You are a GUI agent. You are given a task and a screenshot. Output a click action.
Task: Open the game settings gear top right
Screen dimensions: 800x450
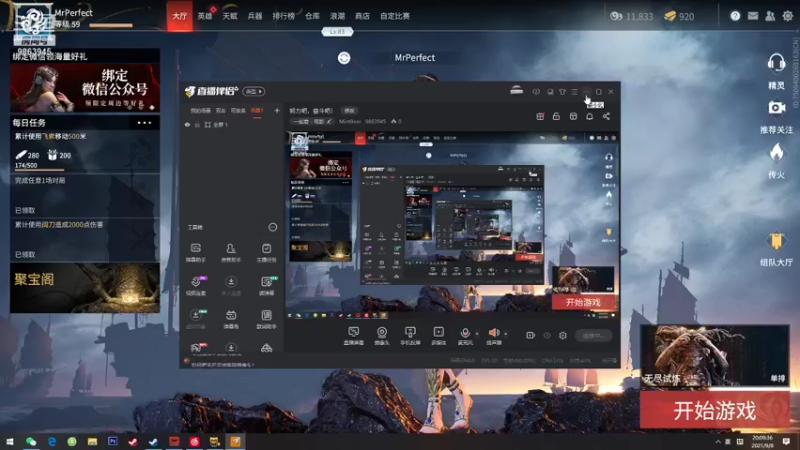click(x=788, y=16)
